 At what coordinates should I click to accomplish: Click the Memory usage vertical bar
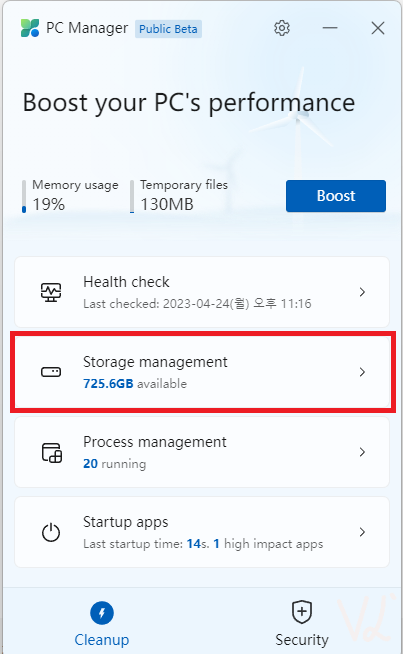(24, 196)
